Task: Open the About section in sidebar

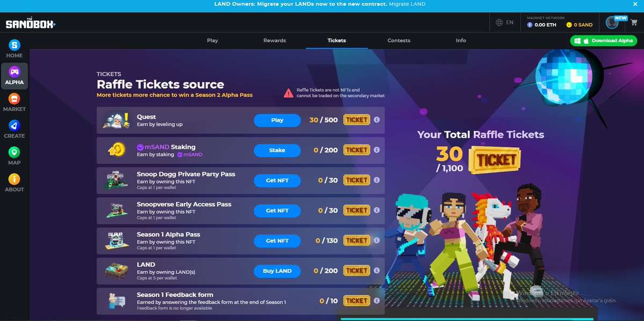Action: pos(14,183)
